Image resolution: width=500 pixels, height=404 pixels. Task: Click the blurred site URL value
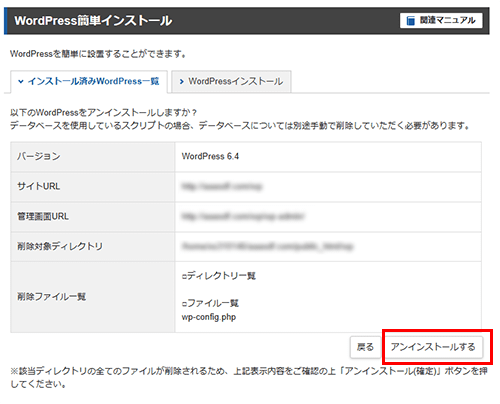tap(222, 186)
